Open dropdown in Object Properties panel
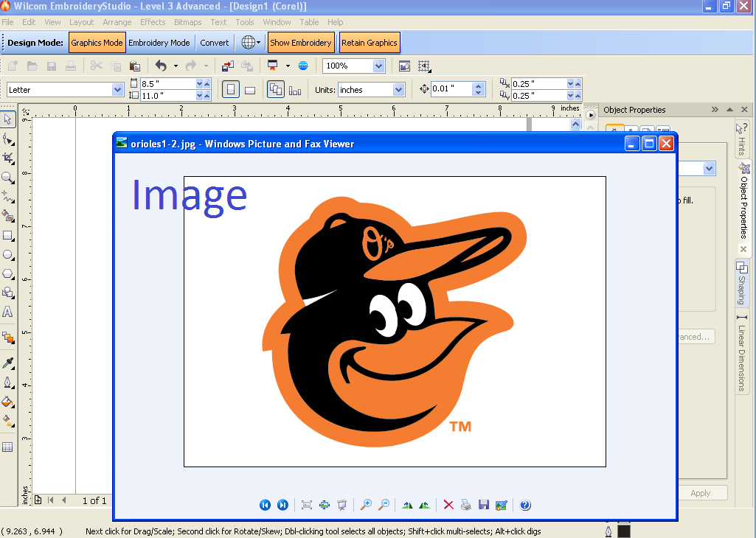 (709, 169)
